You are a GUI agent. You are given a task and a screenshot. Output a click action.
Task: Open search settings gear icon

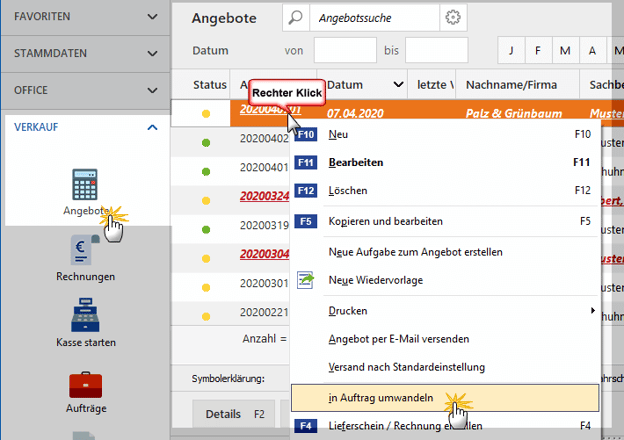pyautogui.click(x=454, y=18)
